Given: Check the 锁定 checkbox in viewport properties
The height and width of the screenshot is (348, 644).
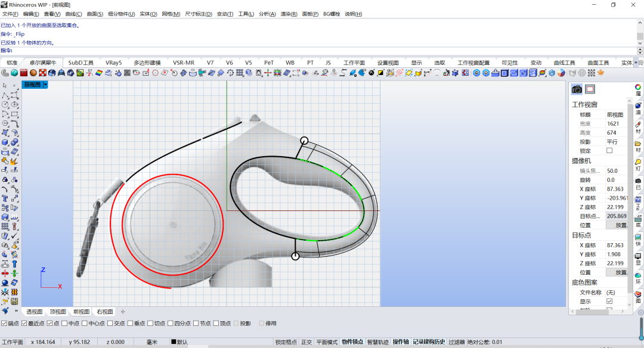Looking at the screenshot, I should 609,151.
